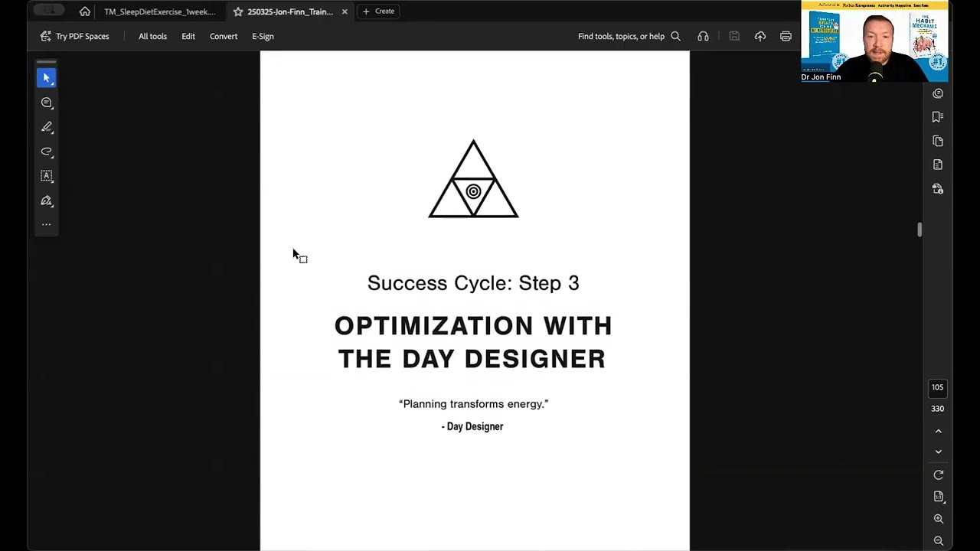Open the Convert menu
The image size is (980, 551).
coord(224,36)
